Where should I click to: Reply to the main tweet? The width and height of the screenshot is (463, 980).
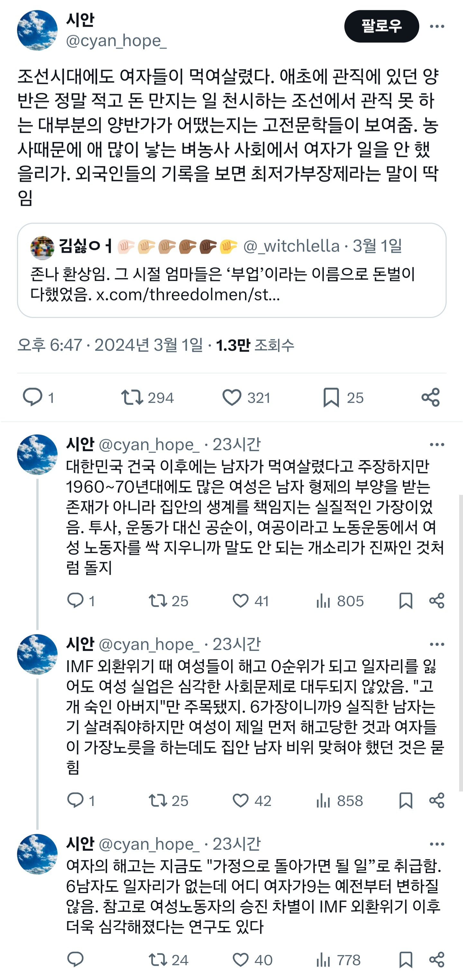[34, 398]
